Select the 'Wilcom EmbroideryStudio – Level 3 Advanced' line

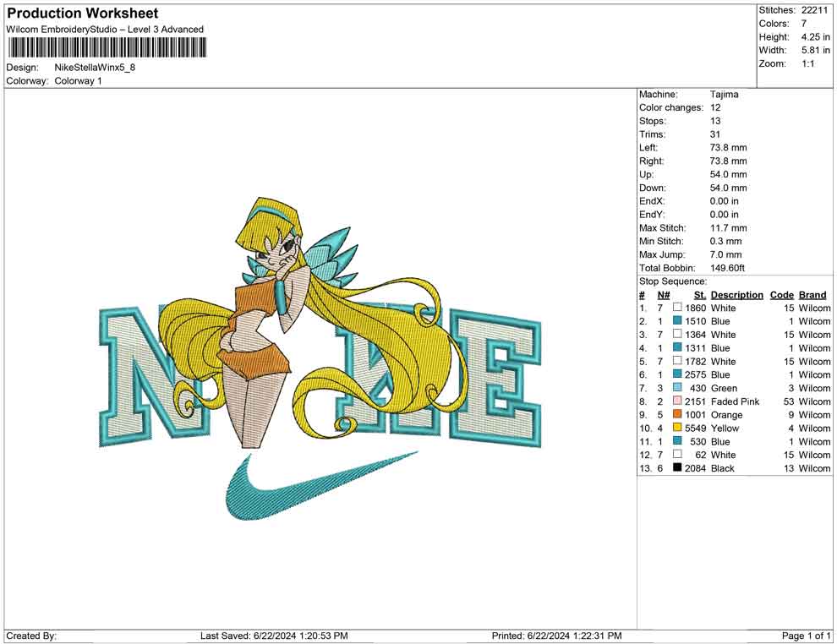click(105, 30)
